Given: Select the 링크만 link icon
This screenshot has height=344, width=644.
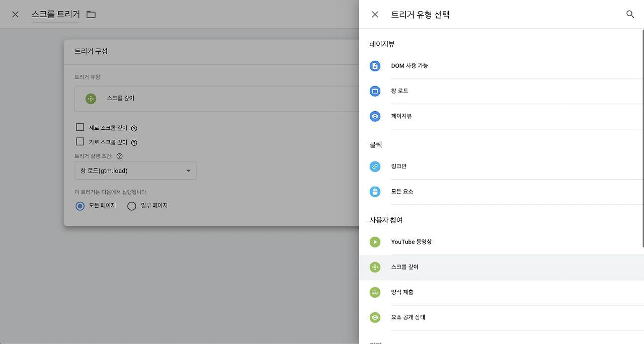Looking at the screenshot, I should [375, 166].
